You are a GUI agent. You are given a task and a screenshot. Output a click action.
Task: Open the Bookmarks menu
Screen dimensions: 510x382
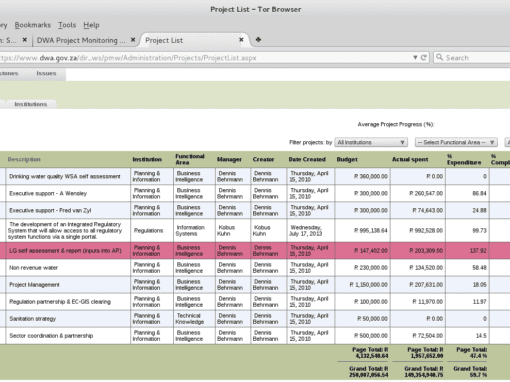coord(33,25)
